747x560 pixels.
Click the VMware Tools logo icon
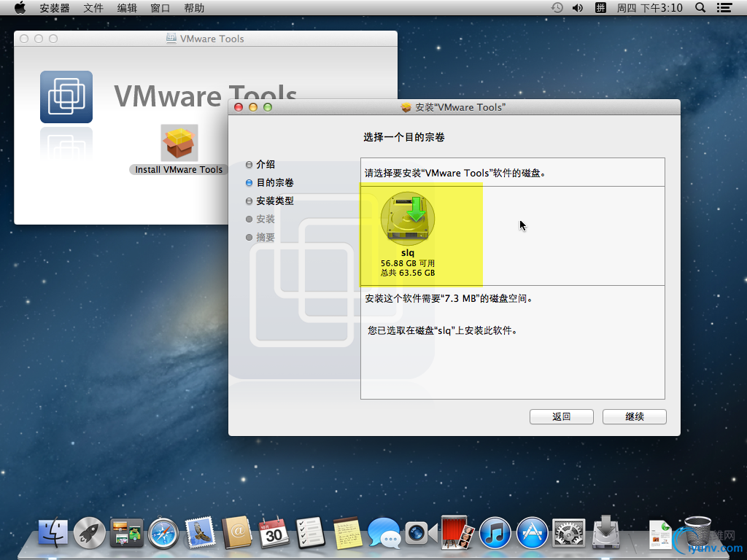pyautogui.click(x=66, y=97)
